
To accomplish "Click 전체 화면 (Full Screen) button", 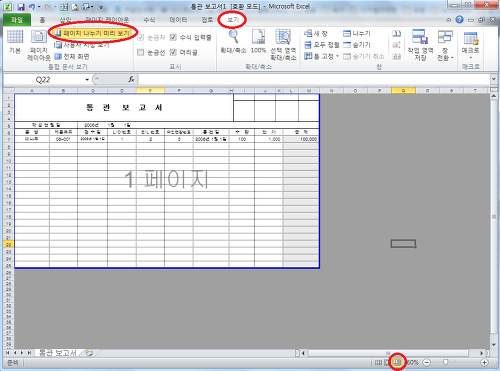I will tap(72, 57).
